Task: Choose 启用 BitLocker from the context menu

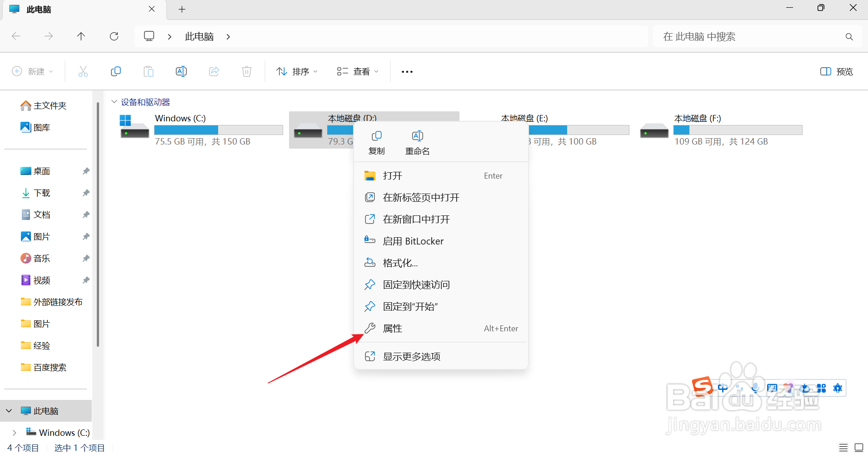Action: 413,241
